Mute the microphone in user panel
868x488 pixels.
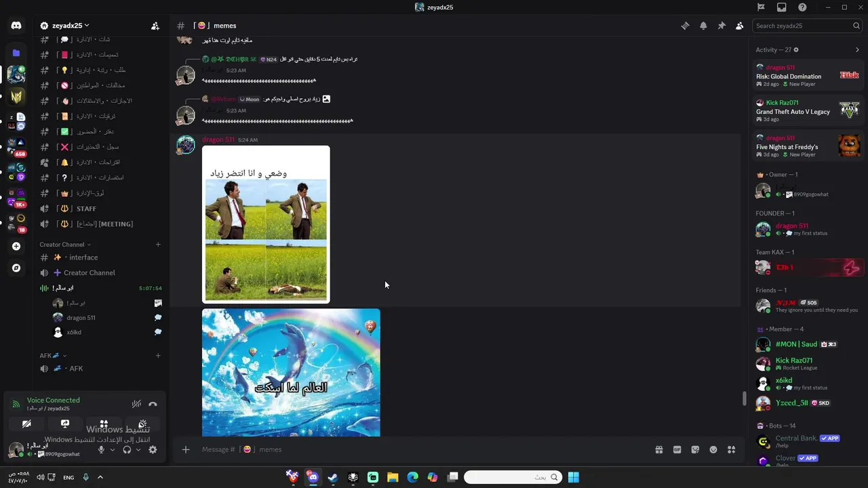point(101,449)
